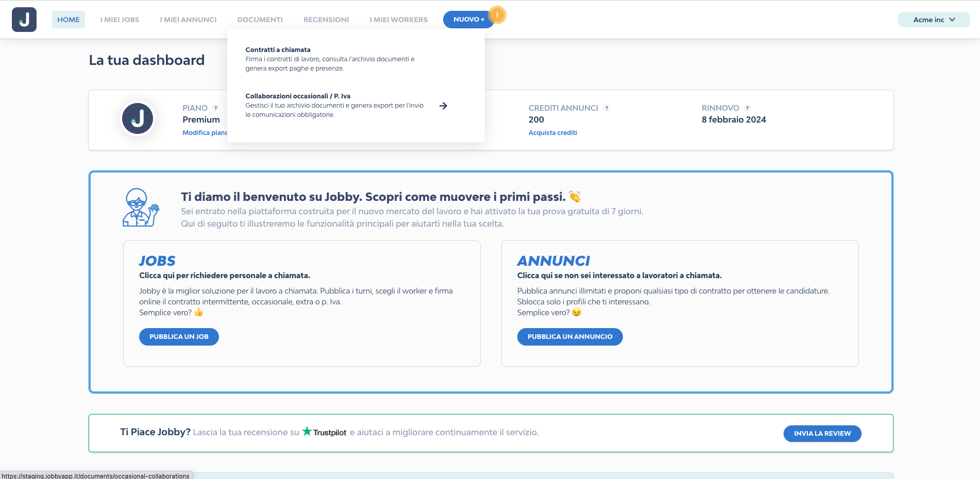This screenshot has width=980, height=479.
Task: Go to the HOME tab
Action: coord(69,20)
